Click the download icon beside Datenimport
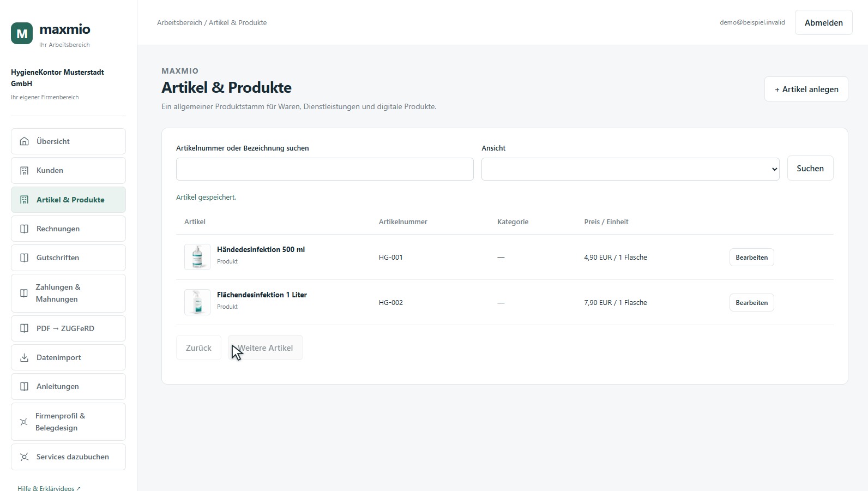Image resolution: width=868 pixels, height=491 pixels. 24,357
